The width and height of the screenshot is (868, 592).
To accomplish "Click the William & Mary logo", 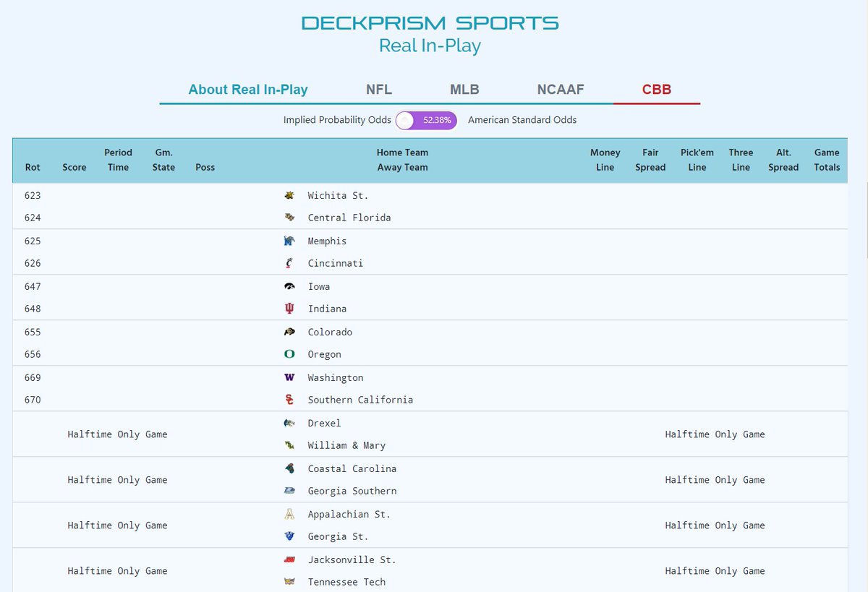I will click(x=289, y=445).
